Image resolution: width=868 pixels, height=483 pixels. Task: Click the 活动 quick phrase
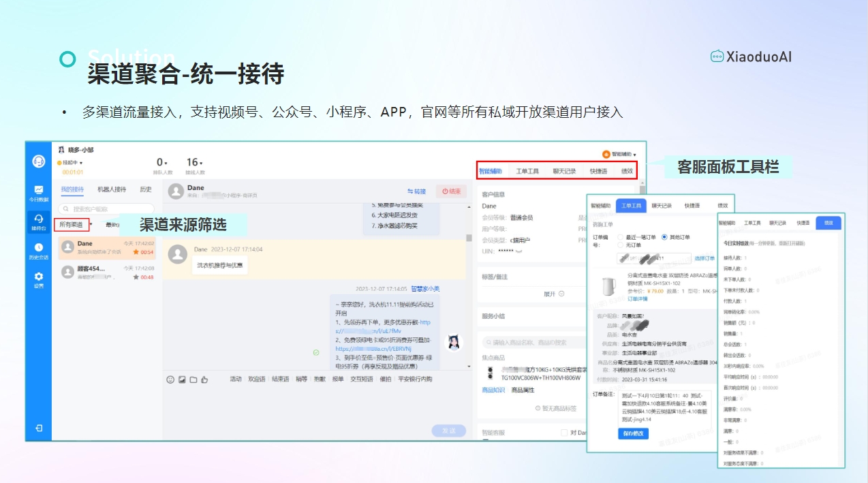click(x=236, y=379)
